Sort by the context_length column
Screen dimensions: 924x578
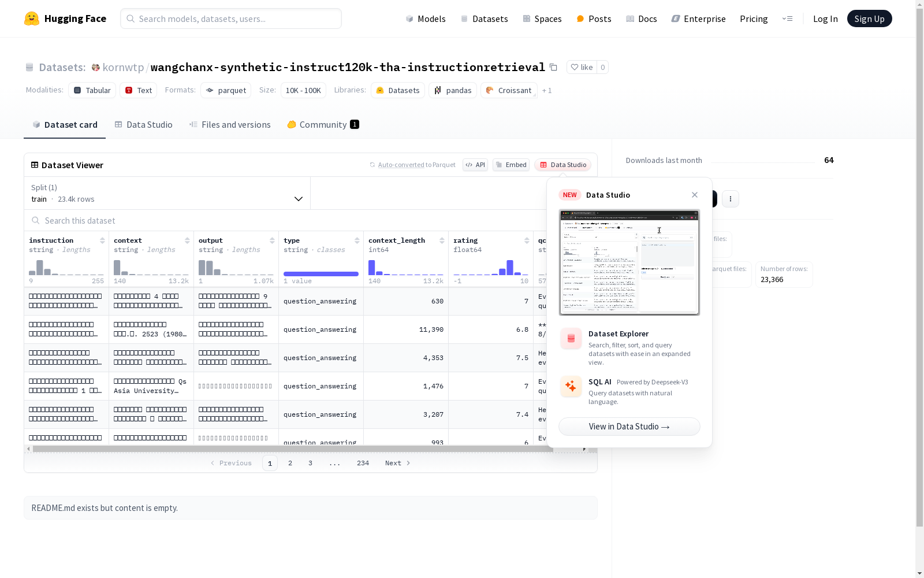coord(442,240)
